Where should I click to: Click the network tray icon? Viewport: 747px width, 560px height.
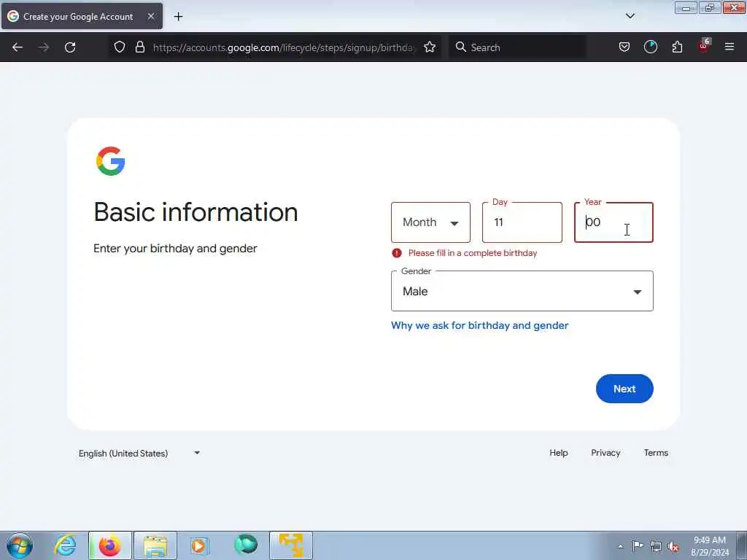(656, 547)
